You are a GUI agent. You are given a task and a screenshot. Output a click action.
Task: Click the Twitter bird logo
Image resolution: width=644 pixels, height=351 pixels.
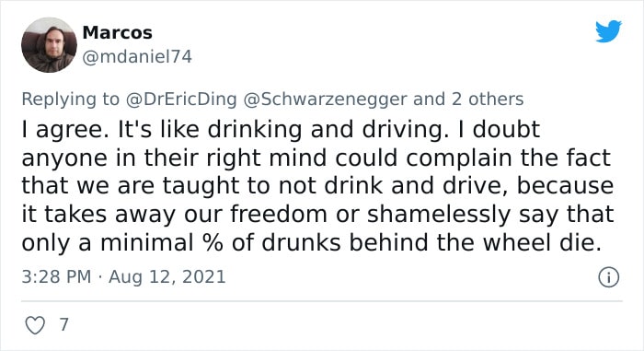pos(608,30)
